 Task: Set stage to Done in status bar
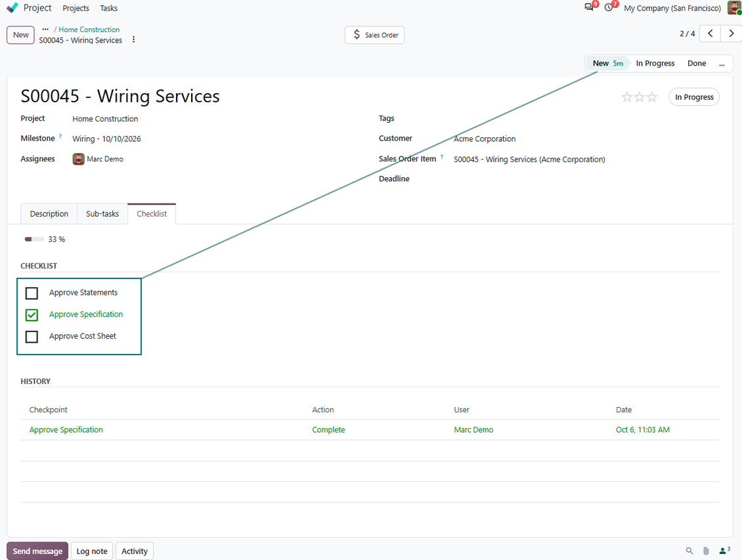tap(697, 64)
